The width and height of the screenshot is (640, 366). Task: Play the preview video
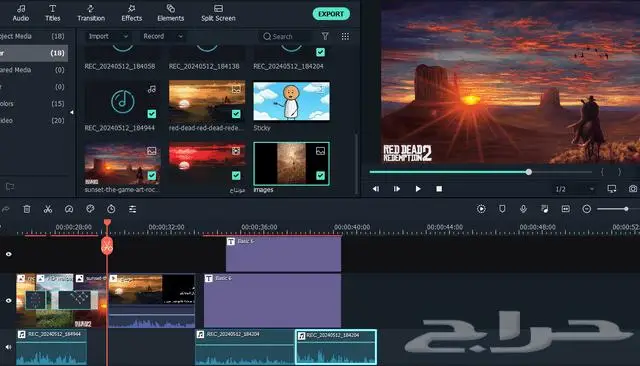(x=418, y=189)
